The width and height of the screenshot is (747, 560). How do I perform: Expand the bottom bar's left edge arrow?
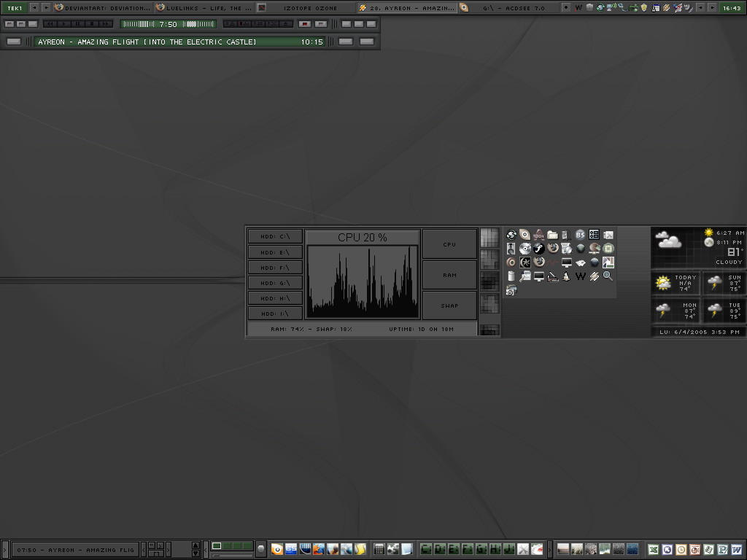4,550
